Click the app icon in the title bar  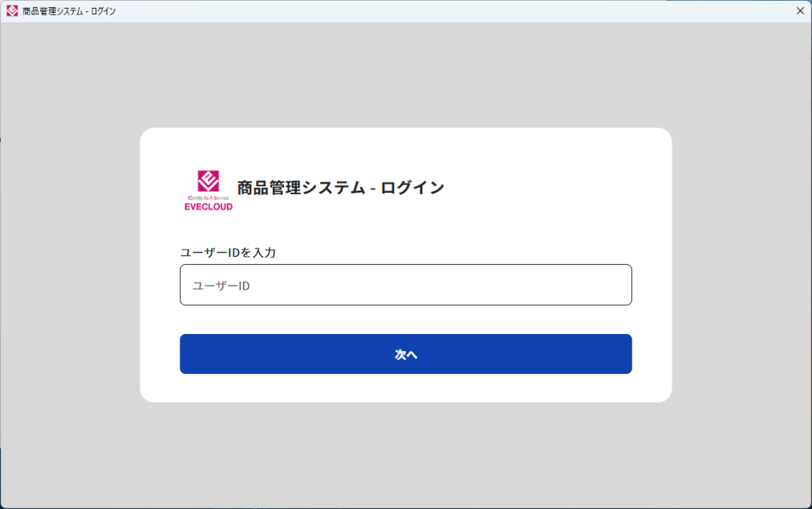[12, 11]
